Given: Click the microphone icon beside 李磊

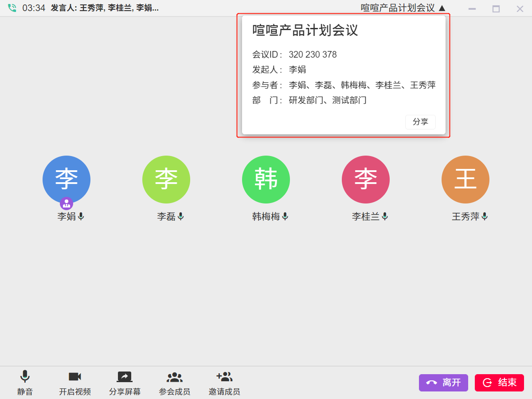Looking at the screenshot, I should click(180, 216).
